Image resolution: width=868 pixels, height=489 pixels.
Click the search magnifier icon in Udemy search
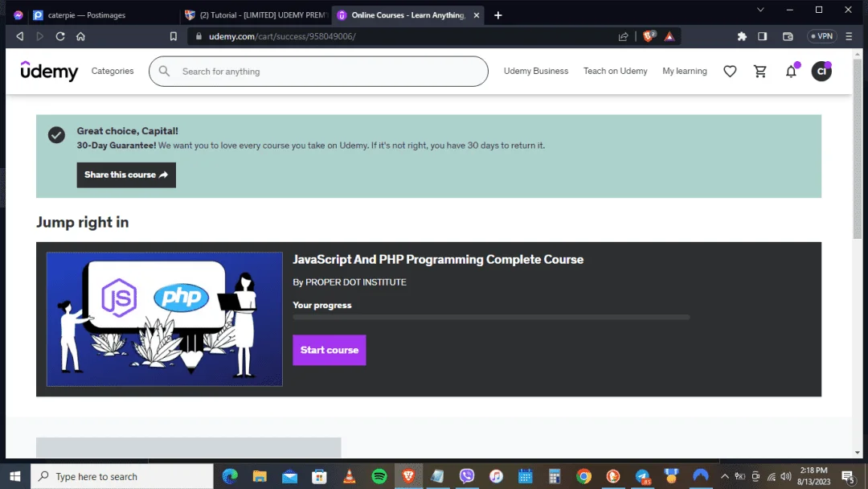pos(164,71)
